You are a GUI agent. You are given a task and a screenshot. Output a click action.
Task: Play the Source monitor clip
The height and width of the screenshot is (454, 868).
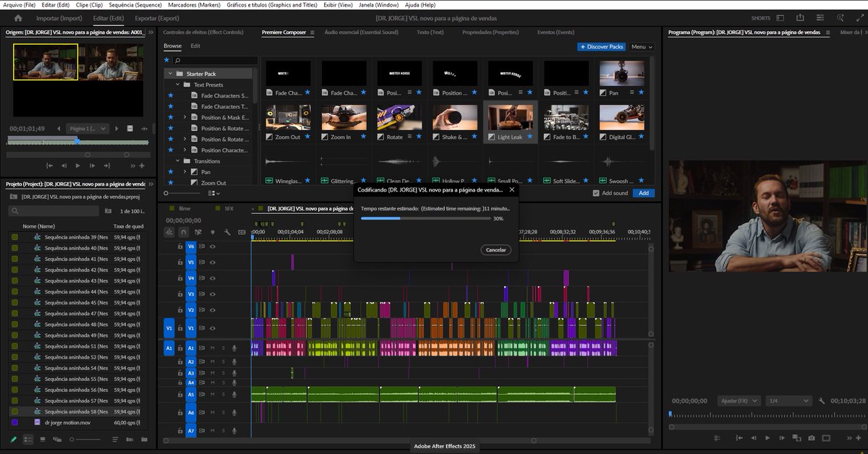tap(79, 166)
